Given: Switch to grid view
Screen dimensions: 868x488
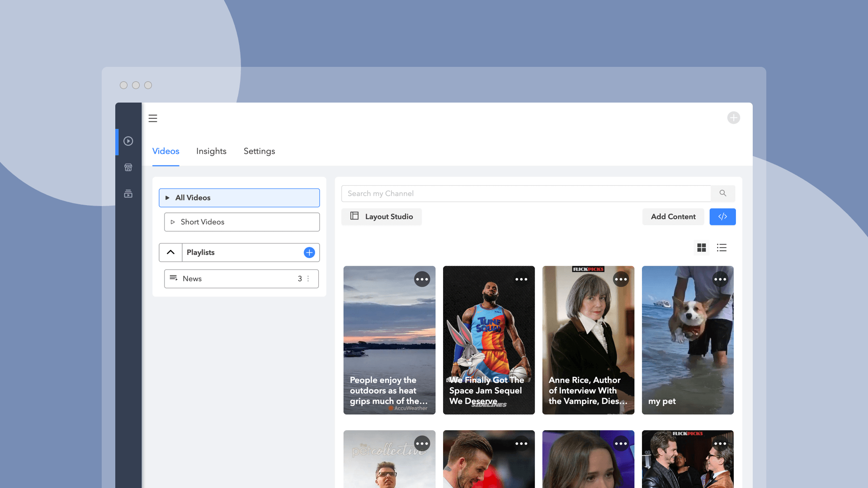Looking at the screenshot, I should [x=701, y=248].
